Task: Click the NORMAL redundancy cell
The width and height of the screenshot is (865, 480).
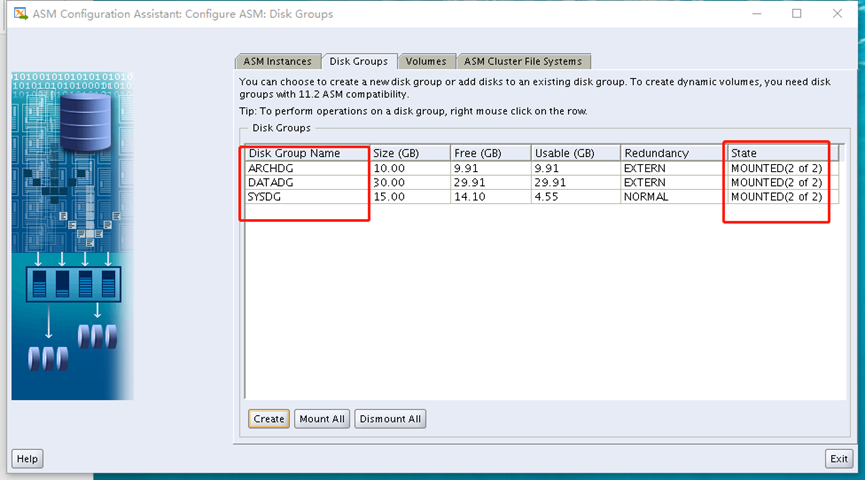Action: 674,197
